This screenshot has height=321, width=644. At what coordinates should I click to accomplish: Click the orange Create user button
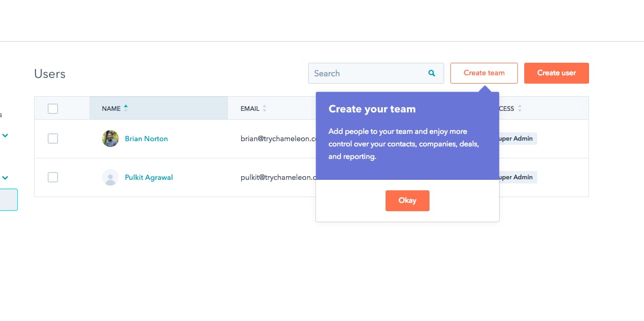557,73
